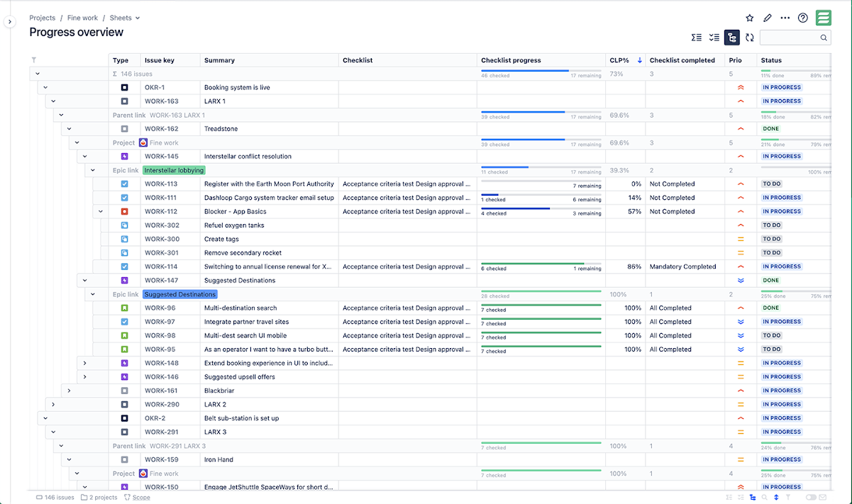
Task: Click the sigma sum-up toolbar icon
Action: tap(697, 38)
